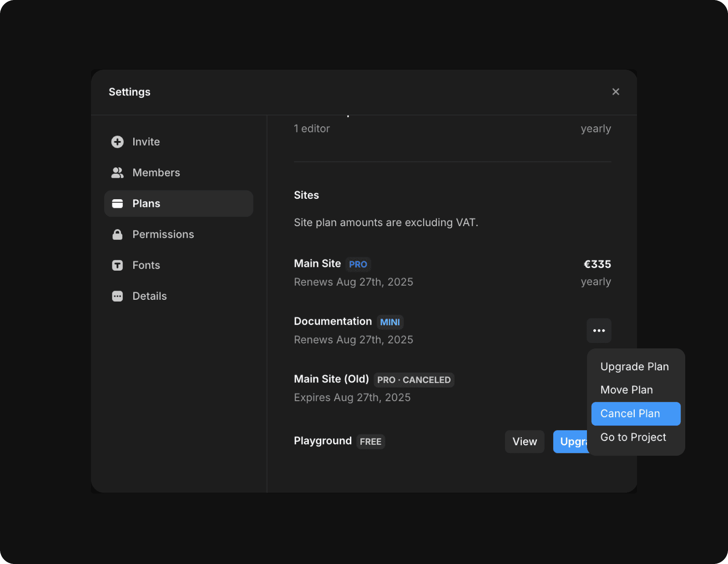
Task: Click the Fonts T icon
Action: click(x=117, y=265)
